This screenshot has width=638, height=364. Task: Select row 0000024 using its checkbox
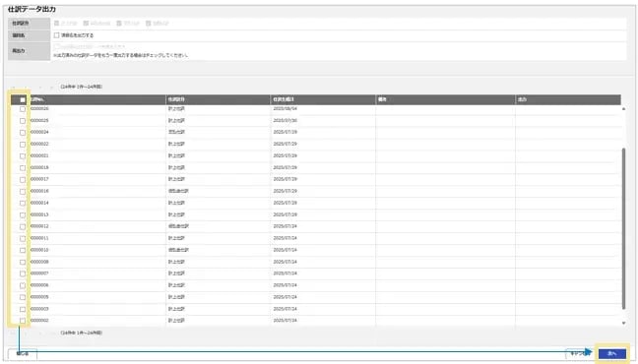coord(23,133)
